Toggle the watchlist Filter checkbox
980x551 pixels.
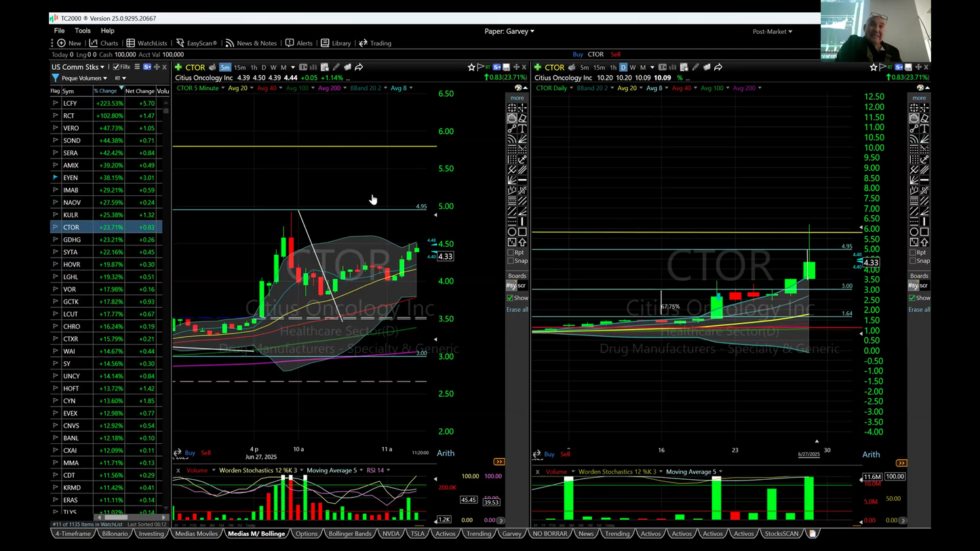click(117, 67)
